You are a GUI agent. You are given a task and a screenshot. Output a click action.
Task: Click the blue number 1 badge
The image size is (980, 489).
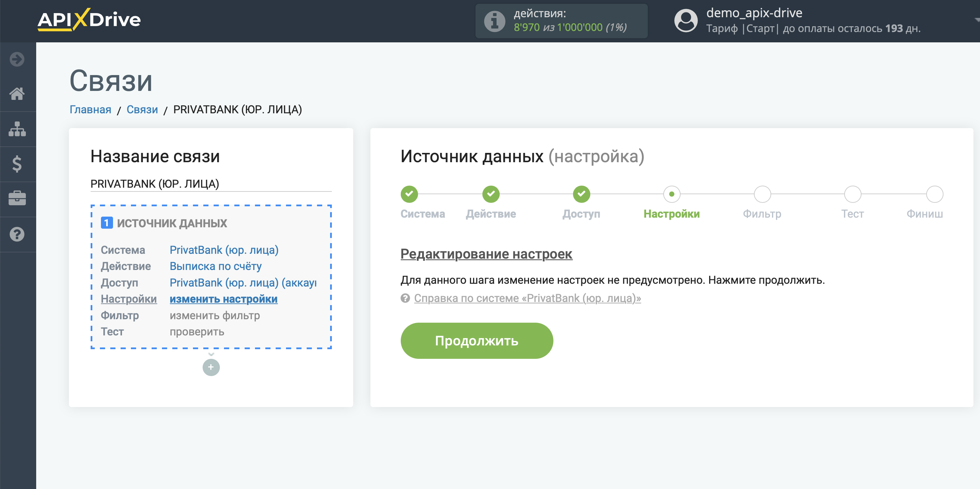coord(107,223)
